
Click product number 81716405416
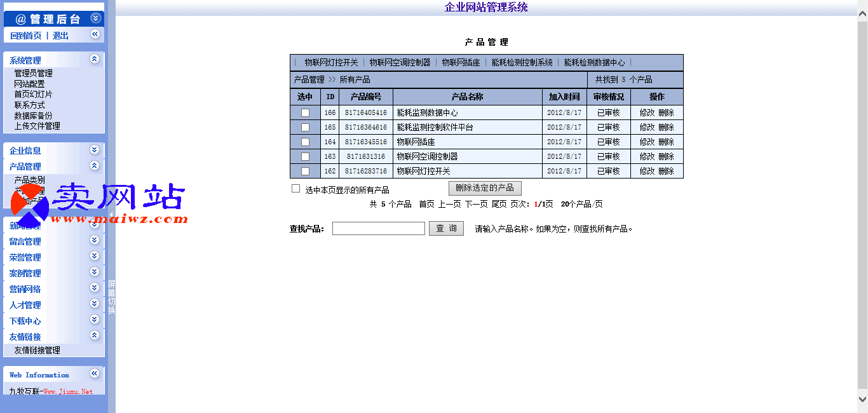(x=366, y=113)
